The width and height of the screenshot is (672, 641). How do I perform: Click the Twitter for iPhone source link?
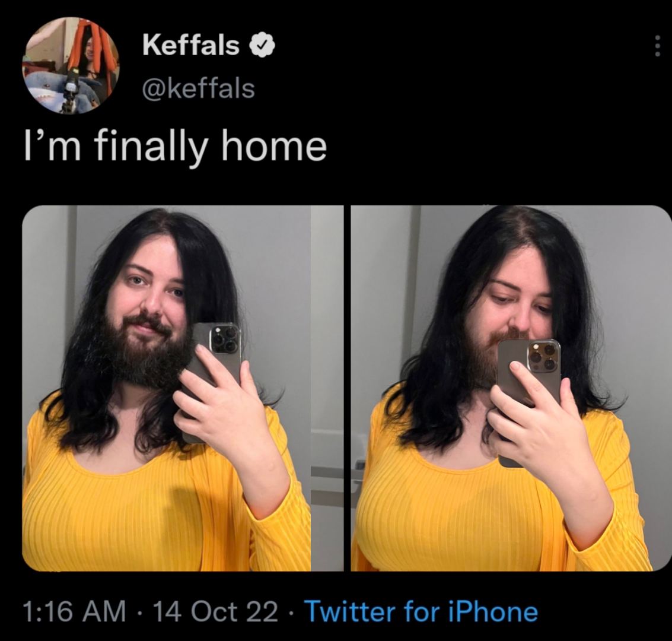coord(421,611)
